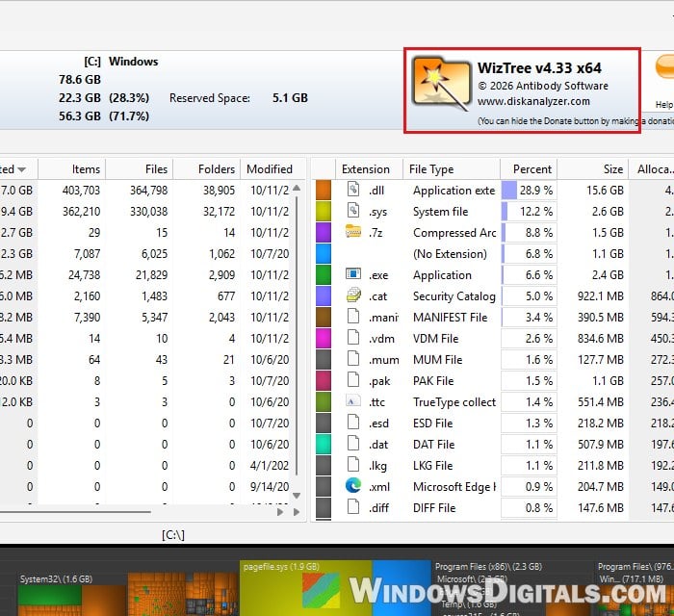Sort by the Modified column header

coord(273,168)
